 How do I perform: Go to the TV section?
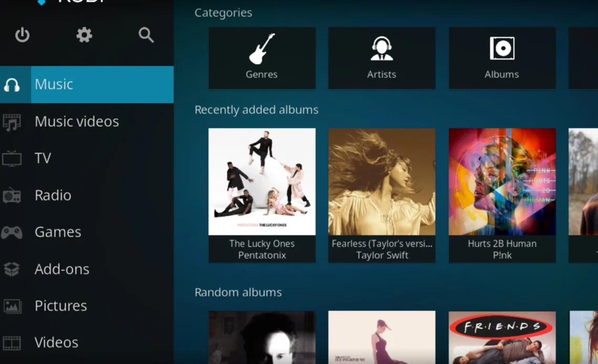(87, 158)
